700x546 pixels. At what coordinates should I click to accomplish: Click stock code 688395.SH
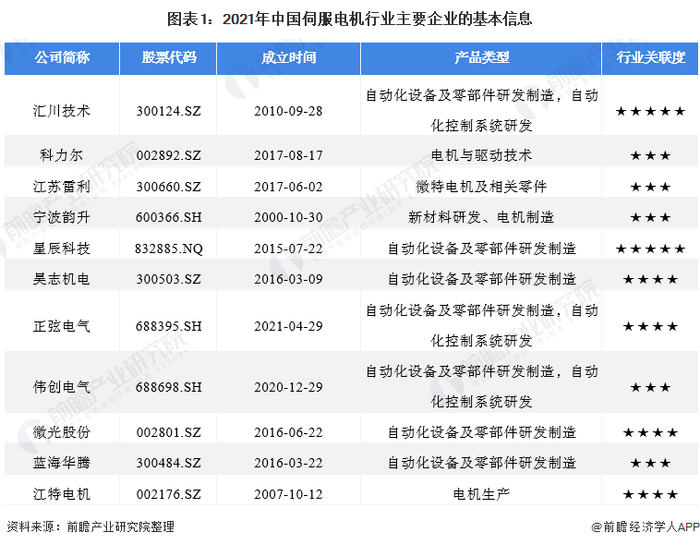(x=169, y=326)
